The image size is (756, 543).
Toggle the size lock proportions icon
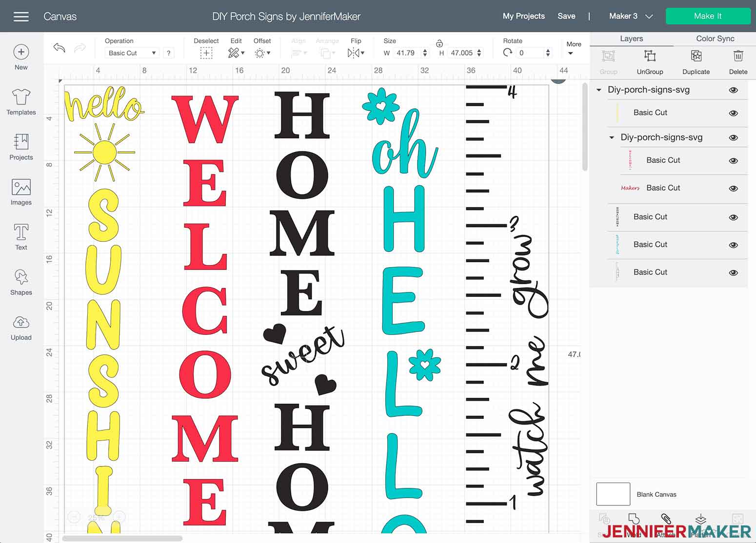(439, 43)
